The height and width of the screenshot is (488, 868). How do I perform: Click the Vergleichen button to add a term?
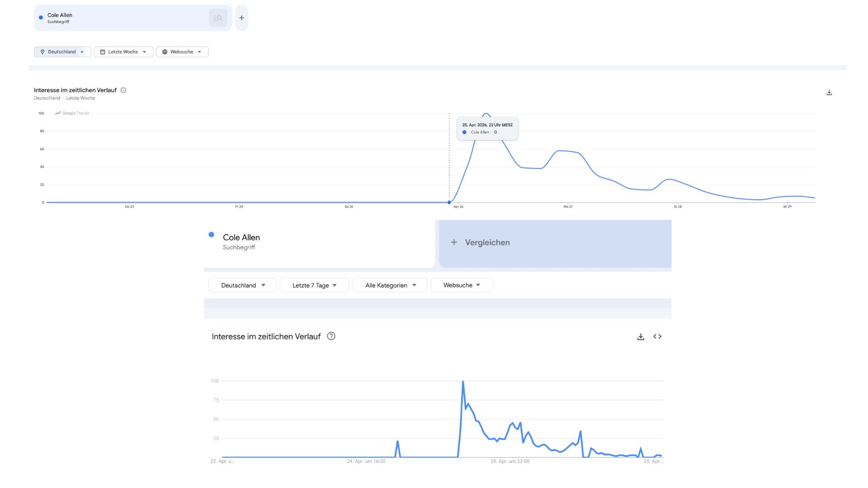click(480, 243)
